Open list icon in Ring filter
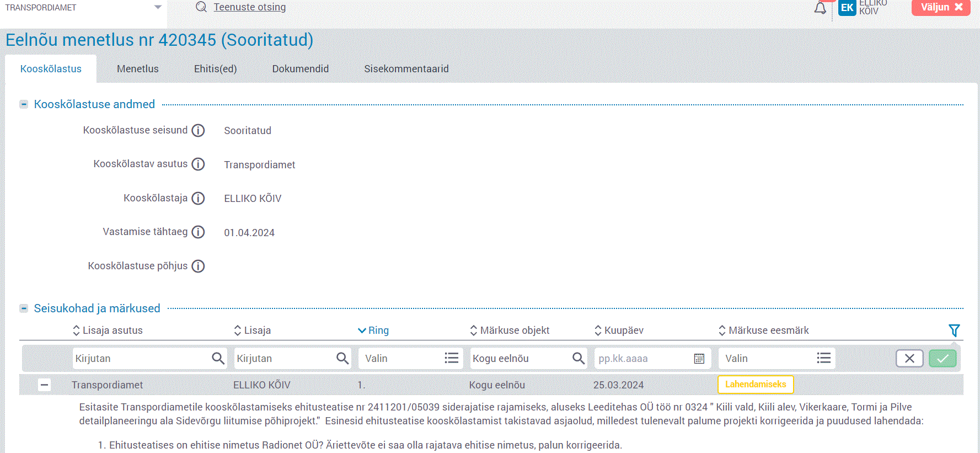Image resolution: width=980 pixels, height=453 pixels. 452,358
